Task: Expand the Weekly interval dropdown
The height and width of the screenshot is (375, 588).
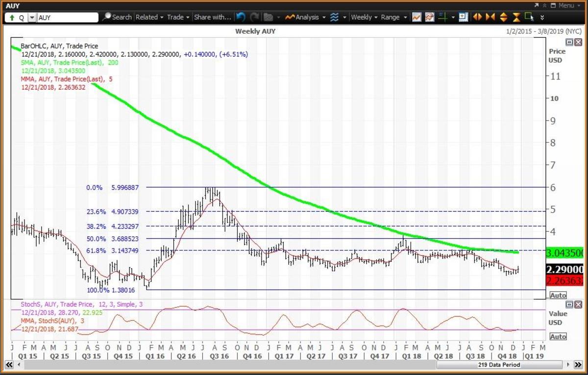Action: click(x=364, y=17)
